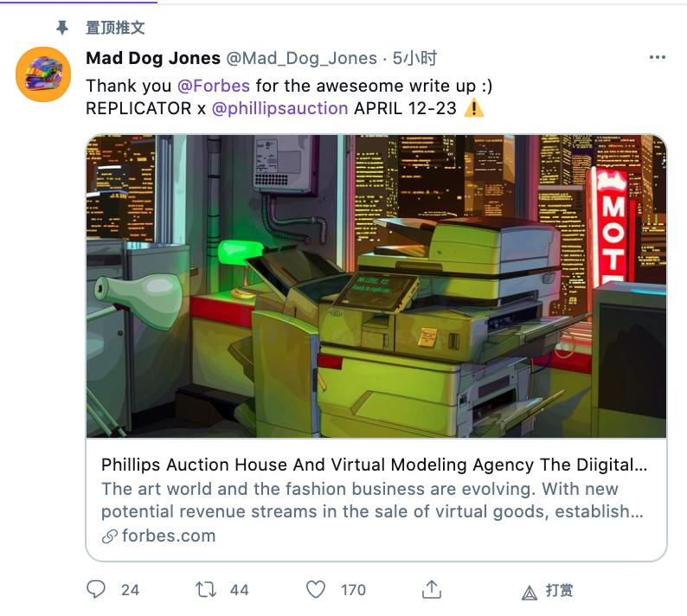This screenshot has width=687, height=616.
Task: Open the share upload icon
Action: [432, 589]
